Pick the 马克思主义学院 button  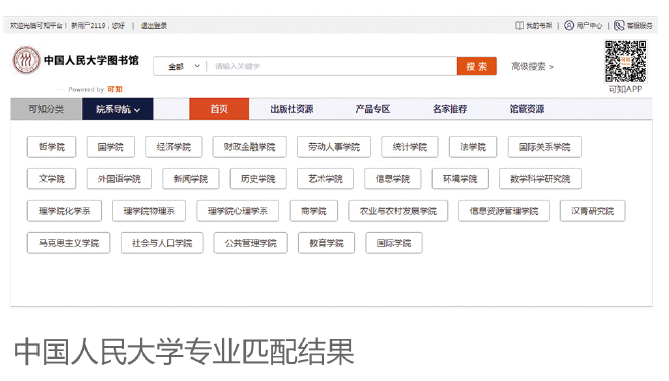click(69, 243)
